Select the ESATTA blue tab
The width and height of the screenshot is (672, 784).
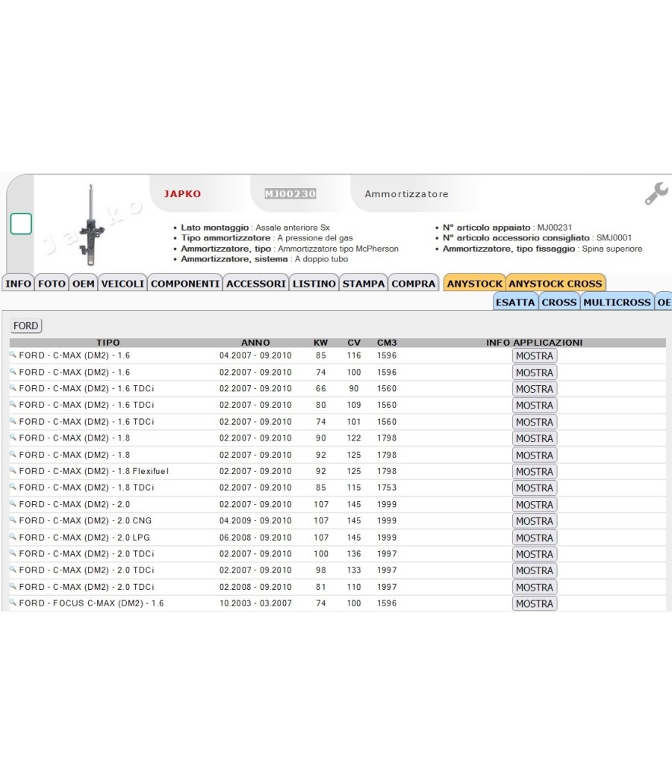coord(515,302)
